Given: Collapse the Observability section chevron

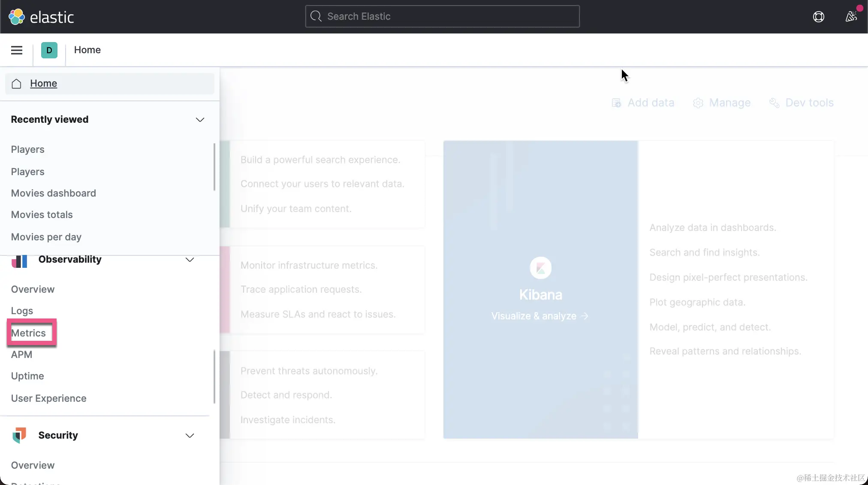Looking at the screenshot, I should (190, 260).
